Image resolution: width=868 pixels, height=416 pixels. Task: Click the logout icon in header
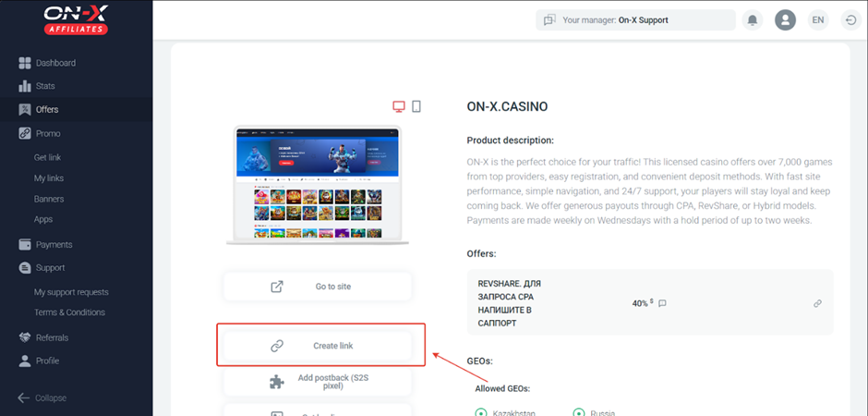tap(850, 20)
